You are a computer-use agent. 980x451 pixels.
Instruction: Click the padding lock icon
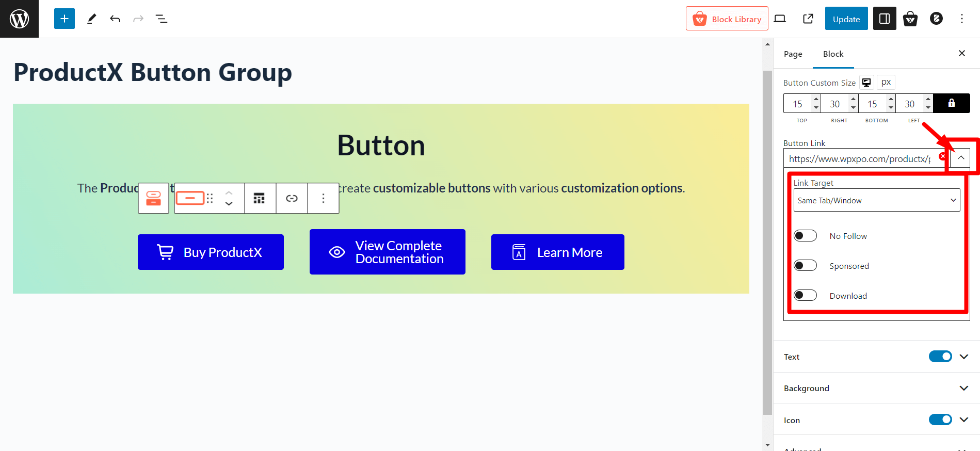click(x=951, y=103)
